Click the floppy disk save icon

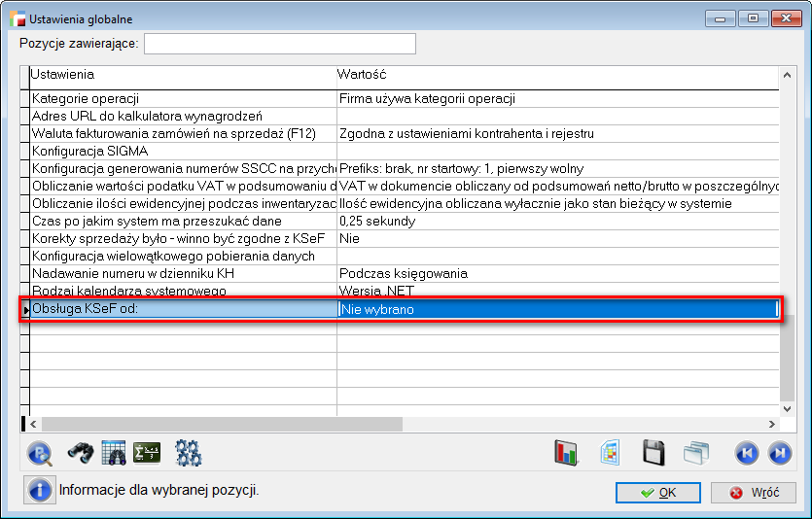(654, 452)
